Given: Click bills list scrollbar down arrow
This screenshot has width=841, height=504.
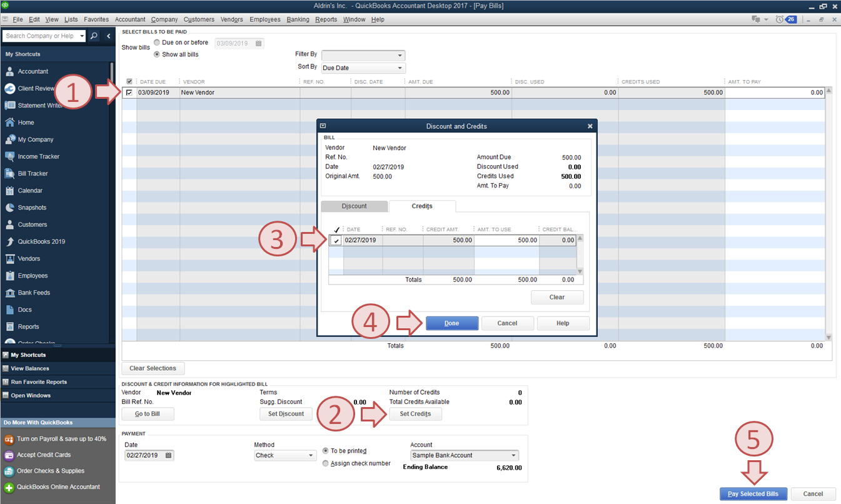Looking at the screenshot, I should click(829, 338).
